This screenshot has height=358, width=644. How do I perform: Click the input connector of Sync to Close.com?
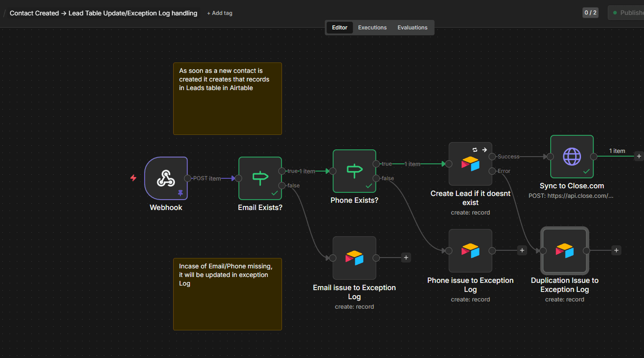[550, 157]
